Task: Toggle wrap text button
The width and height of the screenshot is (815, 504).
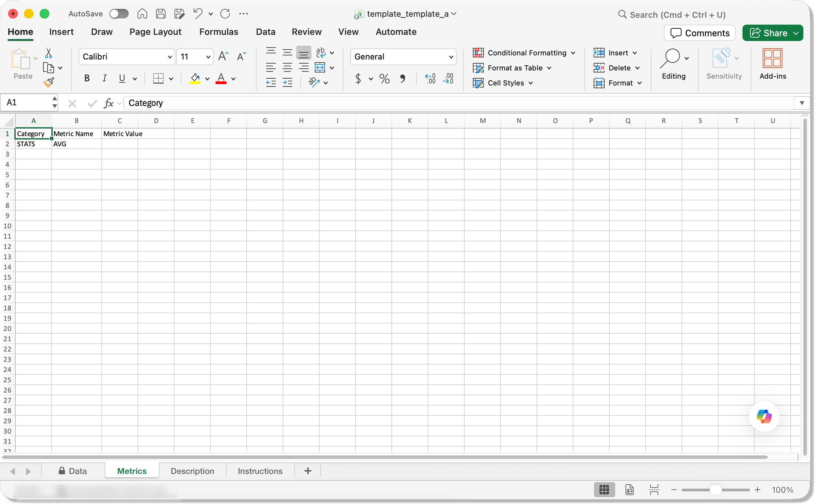Action: [321, 52]
